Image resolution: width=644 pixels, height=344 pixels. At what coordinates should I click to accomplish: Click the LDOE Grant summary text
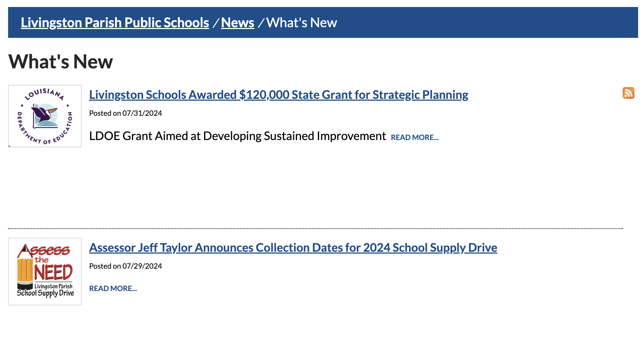click(237, 136)
